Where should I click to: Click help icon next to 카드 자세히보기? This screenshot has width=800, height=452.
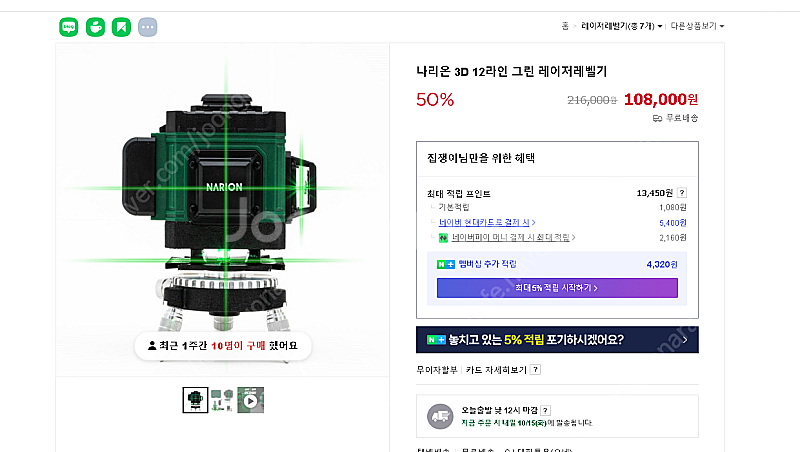(x=535, y=370)
